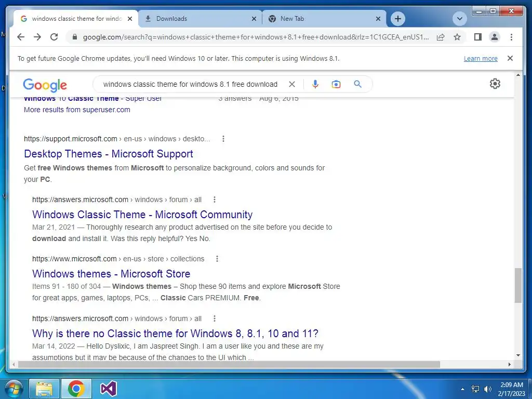Dismiss the Chrome updates notification bar

coord(510,58)
